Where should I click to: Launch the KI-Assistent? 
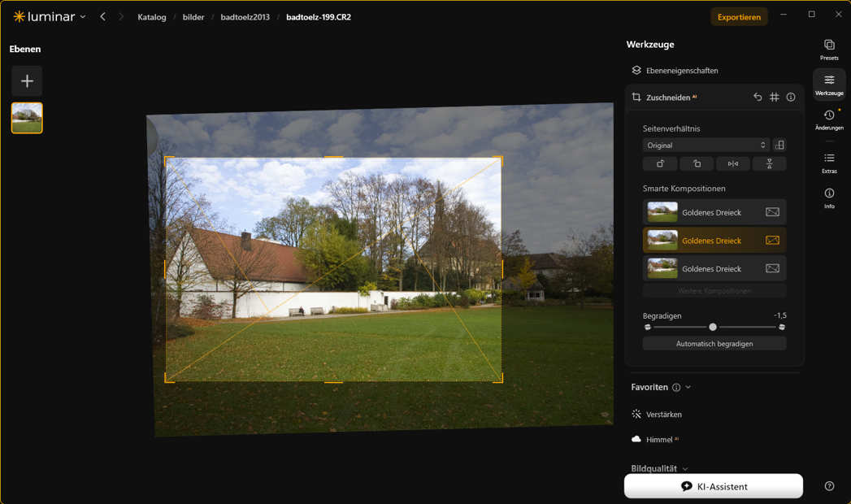click(713, 486)
